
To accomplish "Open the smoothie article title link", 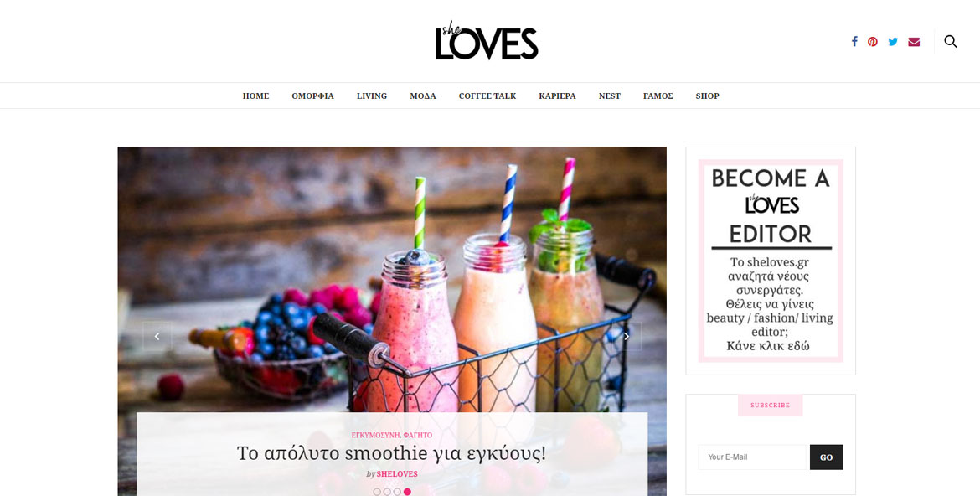I will tap(391, 453).
